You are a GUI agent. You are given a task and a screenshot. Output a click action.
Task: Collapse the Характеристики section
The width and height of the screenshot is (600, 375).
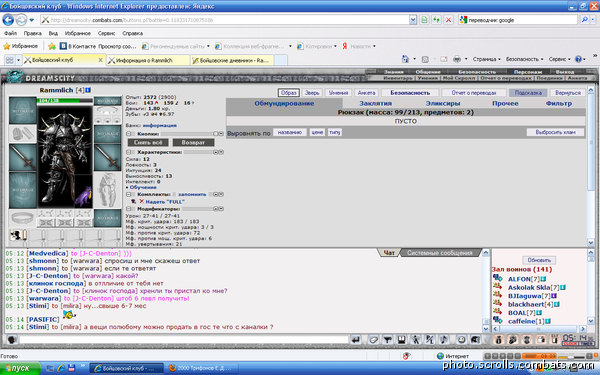point(129,152)
